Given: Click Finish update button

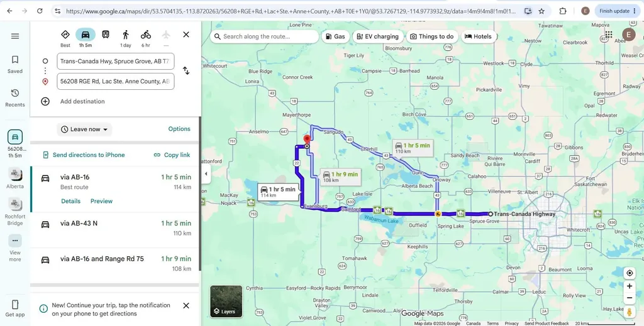Looking at the screenshot, I should (x=618, y=11).
